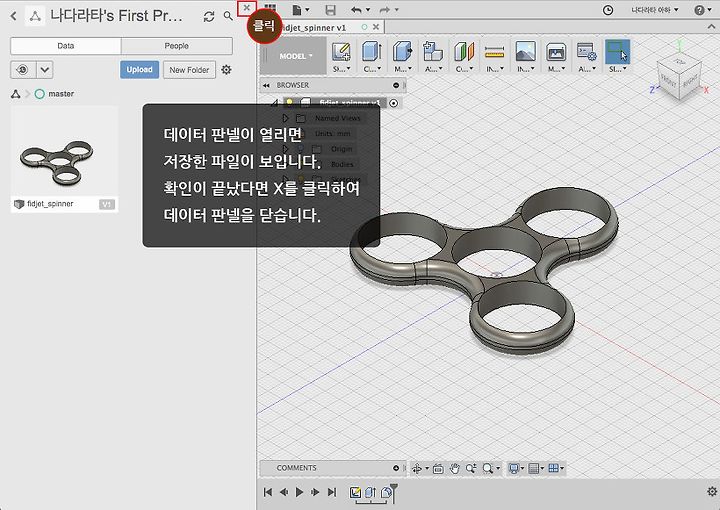Open Display Settings monitor icon
The width and height of the screenshot is (720, 510).
(x=514, y=468)
